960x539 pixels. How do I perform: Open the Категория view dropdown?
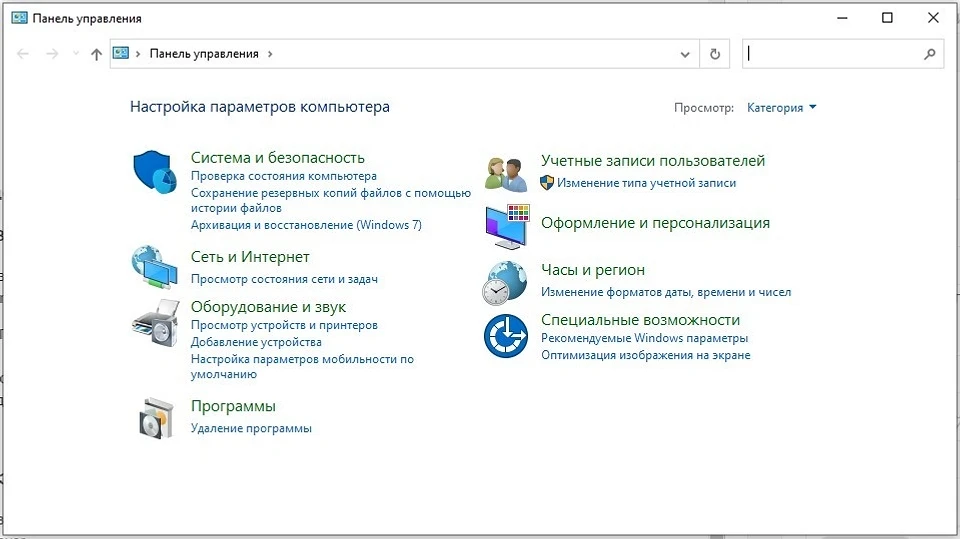coord(781,108)
